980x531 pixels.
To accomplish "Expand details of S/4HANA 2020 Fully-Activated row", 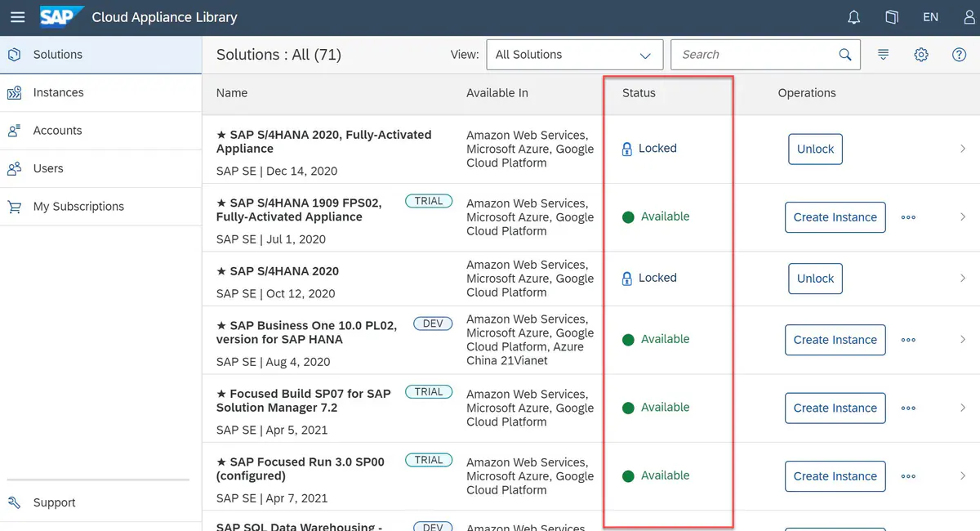I will [963, 149].
